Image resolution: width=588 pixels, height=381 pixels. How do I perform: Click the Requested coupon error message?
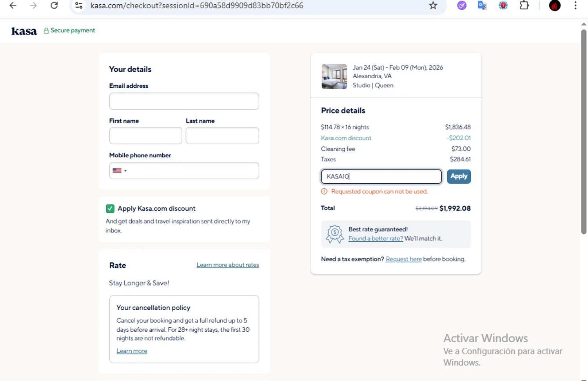coord(379,191)
